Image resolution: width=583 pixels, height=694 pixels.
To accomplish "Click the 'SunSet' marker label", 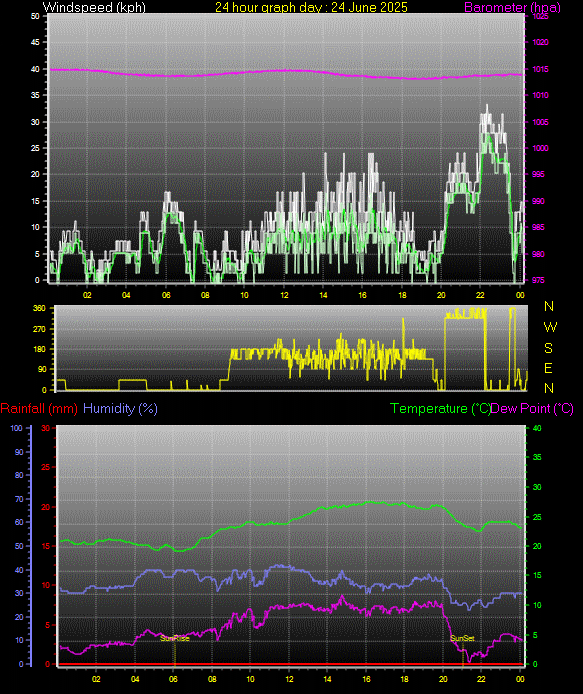I will click(463, 638).
